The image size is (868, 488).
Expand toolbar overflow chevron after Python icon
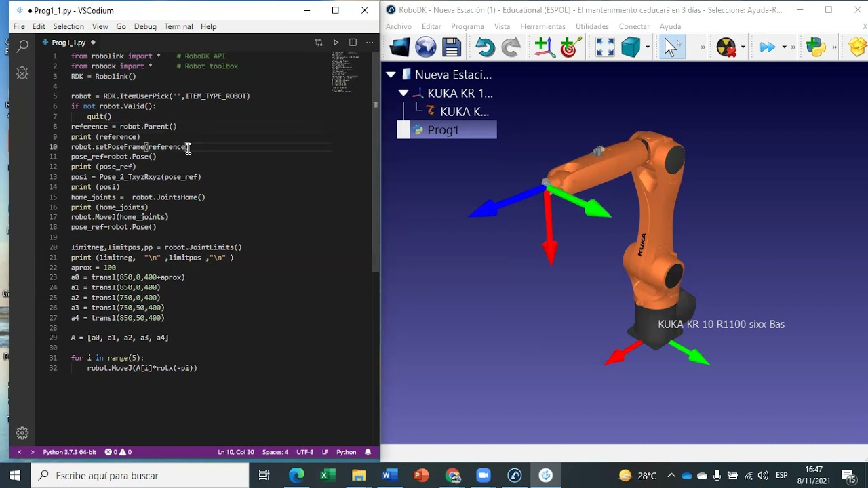(x=835, y=47)
